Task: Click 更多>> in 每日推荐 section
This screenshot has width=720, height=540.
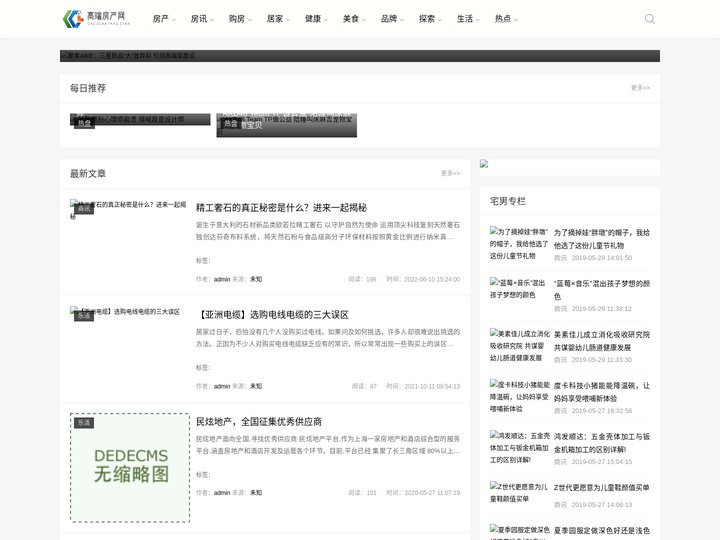Action: tap(640, 88)
